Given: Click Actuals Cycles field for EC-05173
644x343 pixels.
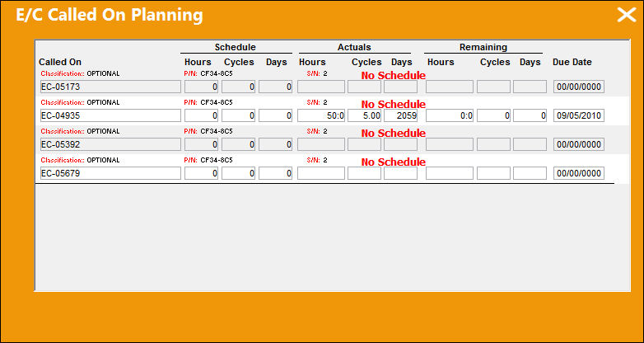Looking at the screenshot, I should 364,87.
